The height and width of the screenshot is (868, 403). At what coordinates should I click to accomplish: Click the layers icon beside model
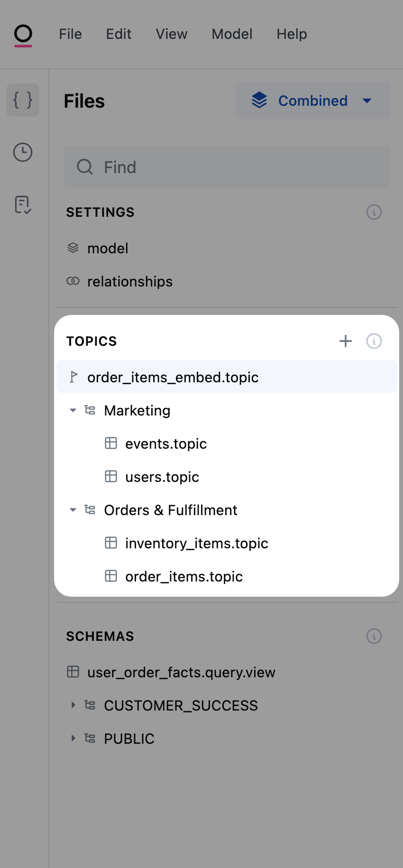coord(73,248)
